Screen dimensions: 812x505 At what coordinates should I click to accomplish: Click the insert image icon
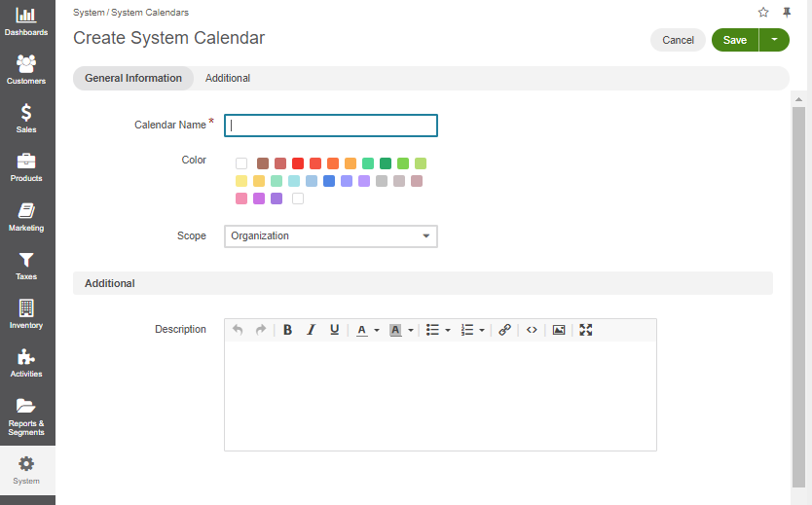click(559, 330)
